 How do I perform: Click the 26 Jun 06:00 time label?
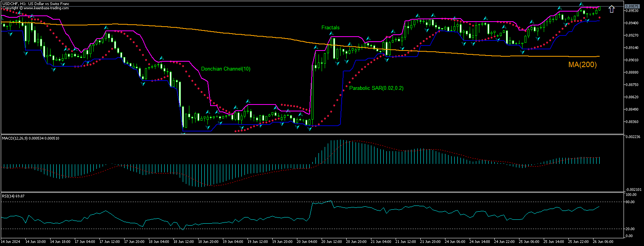[602, 242]
